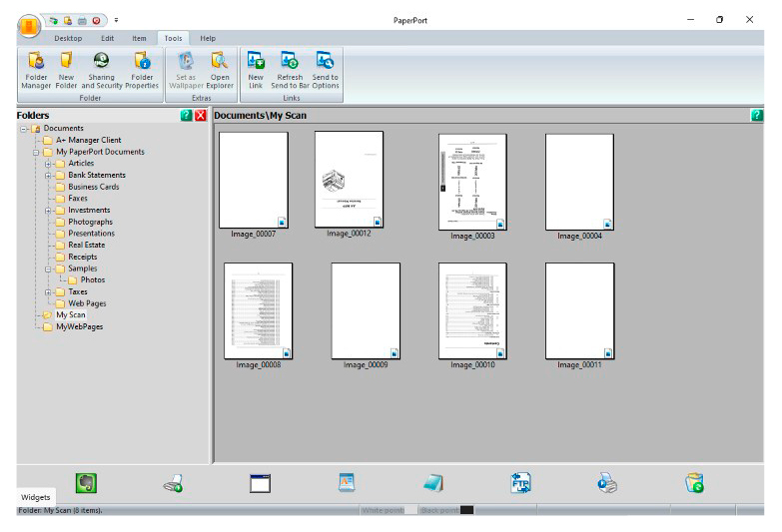Click the printer icon in Send To bar
Viewport: 782px width, 532px height.
607,483
